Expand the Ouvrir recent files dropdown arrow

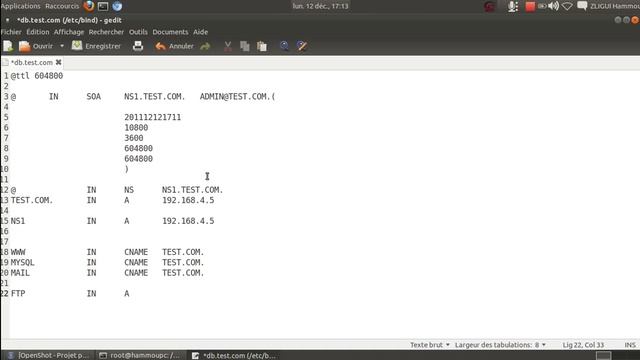coord(62,46)
